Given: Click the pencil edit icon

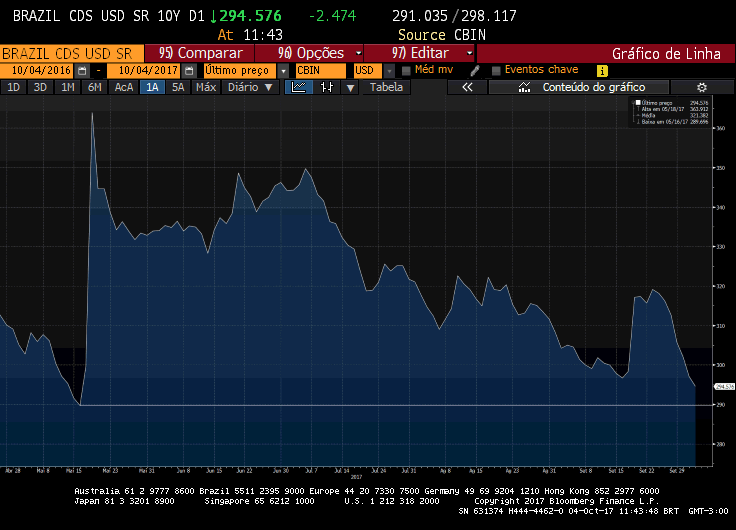Looking at the screenshot, I should (475, 71).
